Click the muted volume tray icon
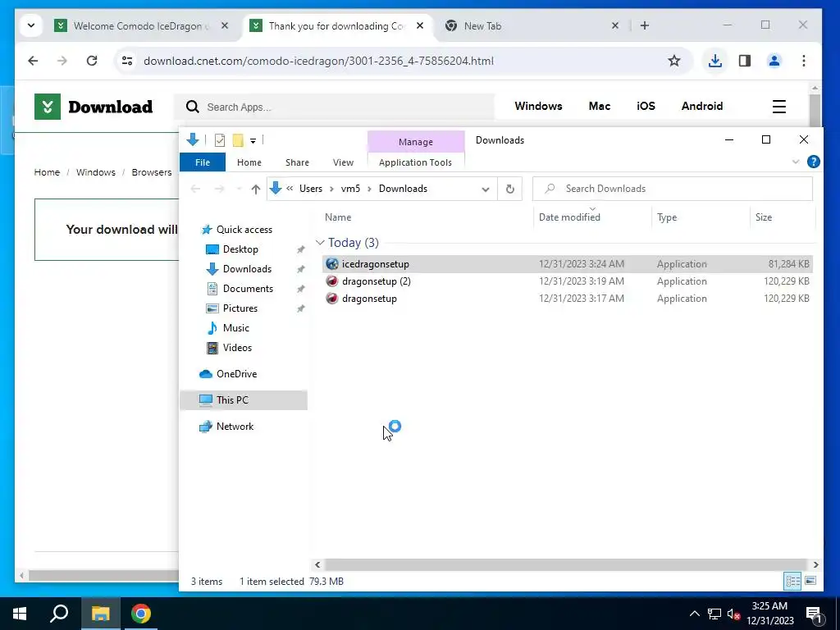The width and height of the screenshot is (840, 630). pyautogui.click(x=733, y=614)
